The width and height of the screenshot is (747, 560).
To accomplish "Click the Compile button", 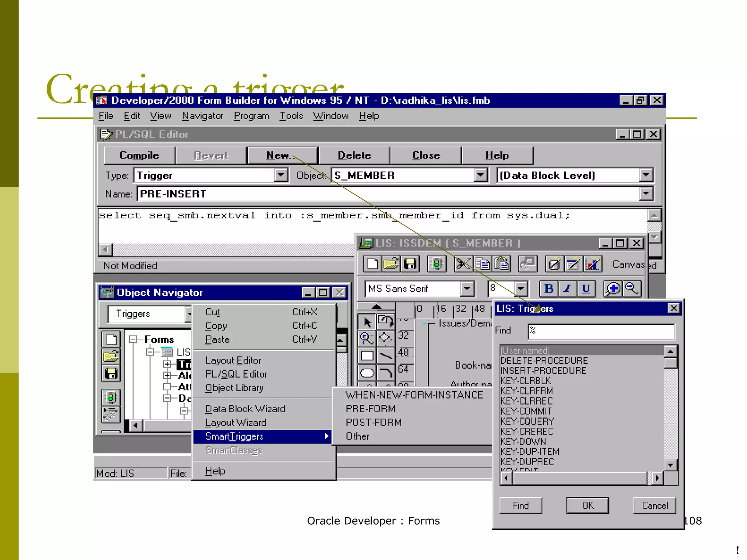I will click(x=139, y=155).
